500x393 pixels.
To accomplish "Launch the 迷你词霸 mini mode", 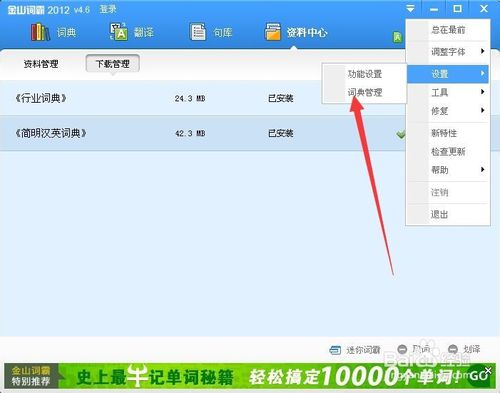I will pyautogui.click(x=355, y=350).
